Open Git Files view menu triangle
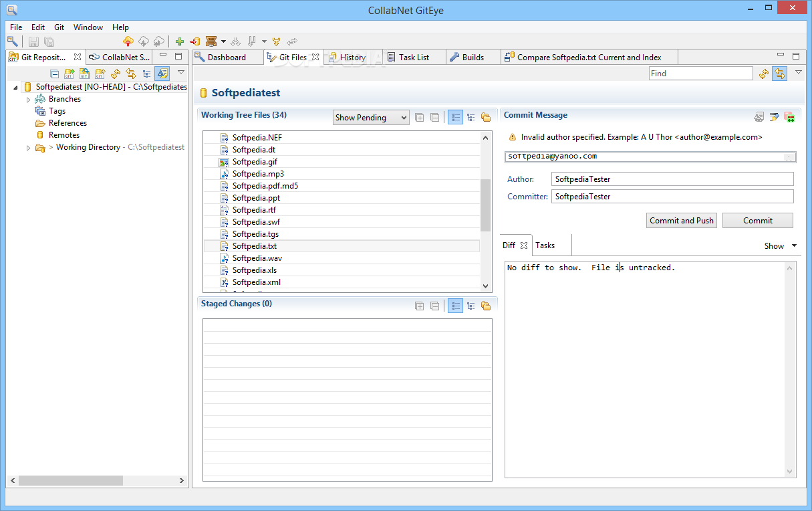The width and height of the screenshot is (812, 511). click(798, 72)
